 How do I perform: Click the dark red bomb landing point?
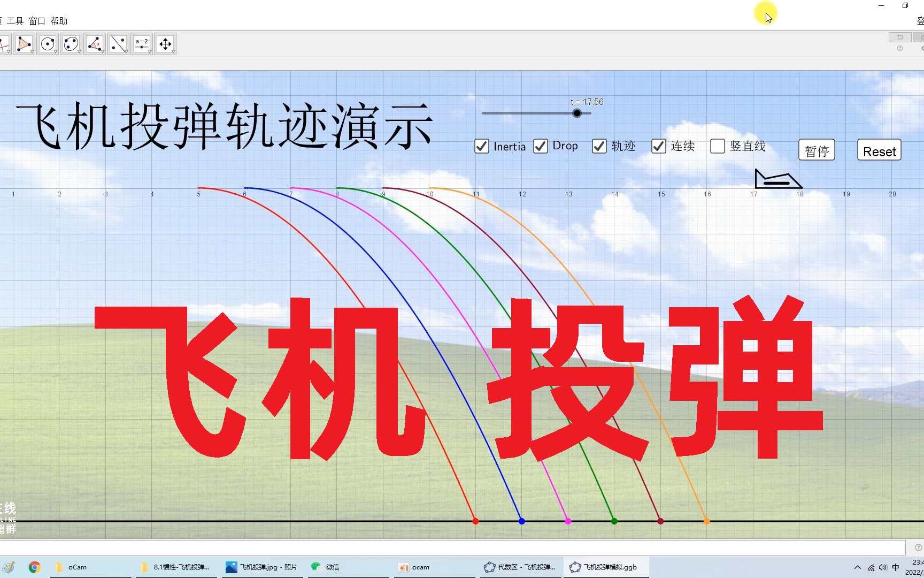pyautogui.click(x=660, y=521)
